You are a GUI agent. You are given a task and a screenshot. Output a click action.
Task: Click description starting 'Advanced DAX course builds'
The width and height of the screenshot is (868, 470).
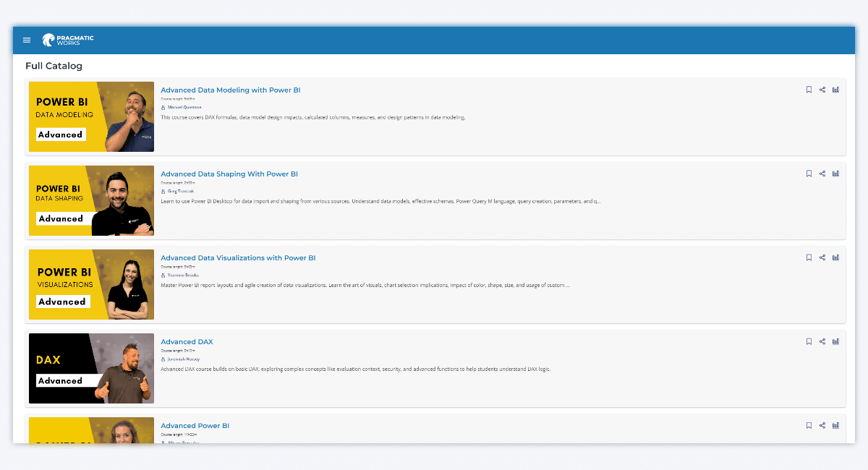coord(356,369)
